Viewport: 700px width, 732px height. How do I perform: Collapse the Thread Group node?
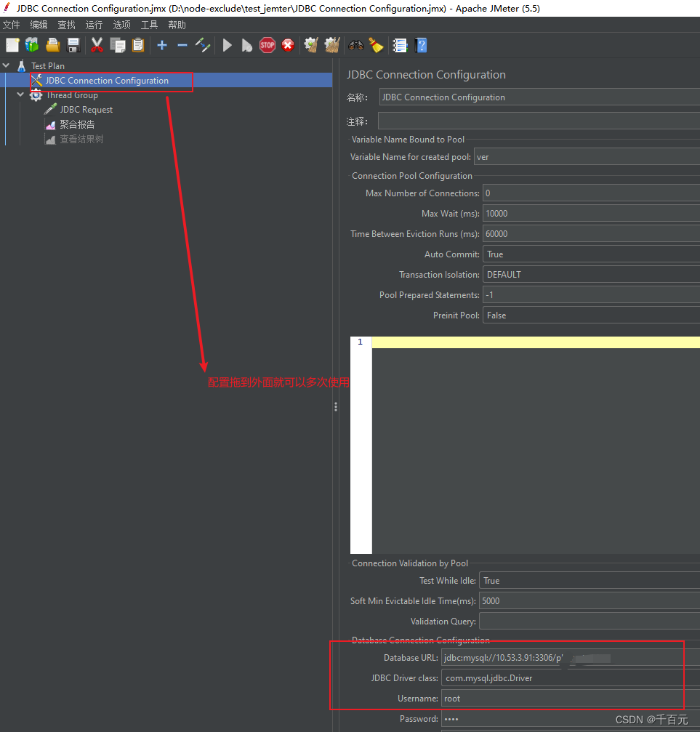pyautogui.click(x=20, y=94)
